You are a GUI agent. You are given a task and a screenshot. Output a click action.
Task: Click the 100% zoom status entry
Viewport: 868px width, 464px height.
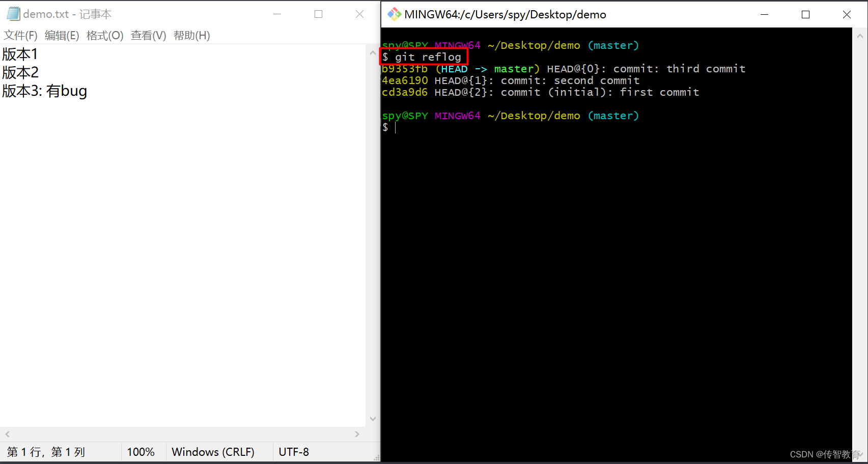141,452
